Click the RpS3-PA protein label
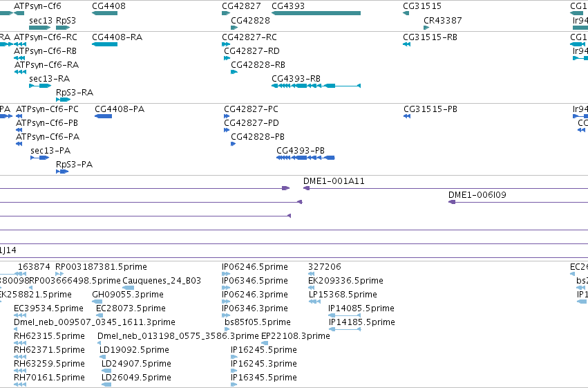This screenshot has height=388, width=588. [74, 165]
